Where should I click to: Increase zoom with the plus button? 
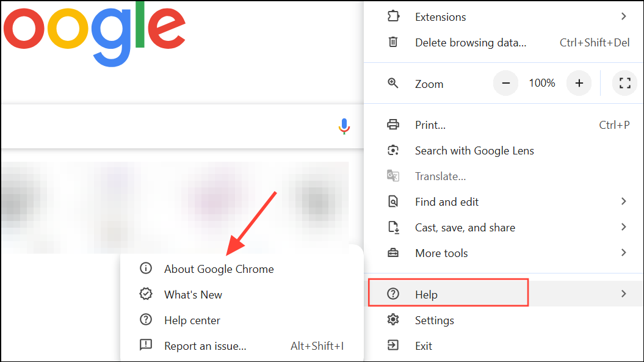click(579, 84)
